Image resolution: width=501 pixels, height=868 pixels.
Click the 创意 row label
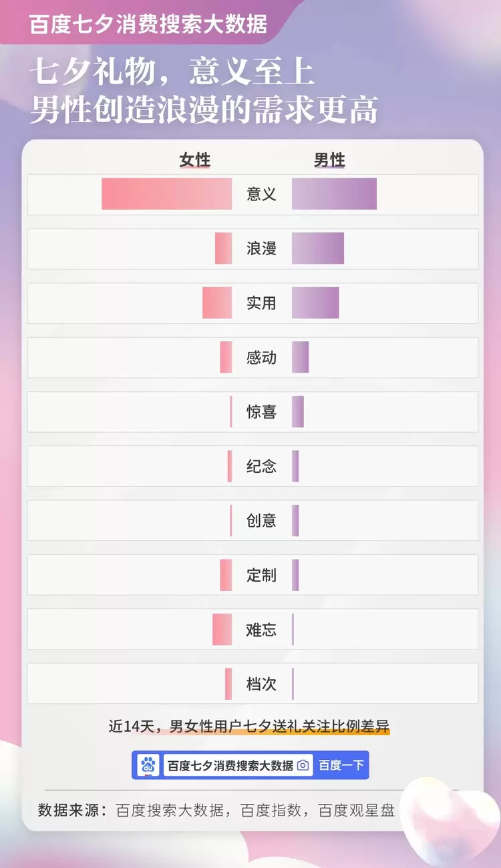[261, 521]
